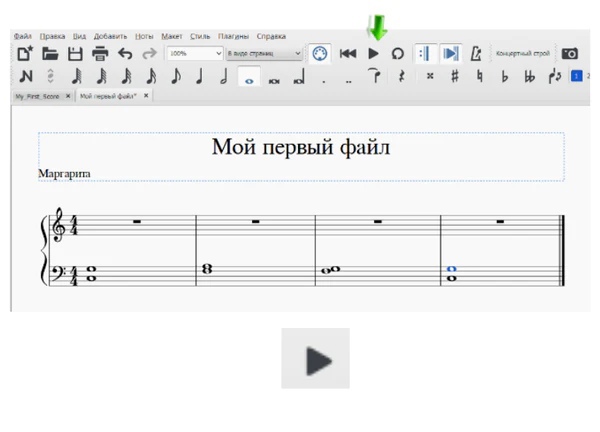This screenshot has height=432, width=600.
Task: Open the Стиль menu
Action: [x=200, y=36]
